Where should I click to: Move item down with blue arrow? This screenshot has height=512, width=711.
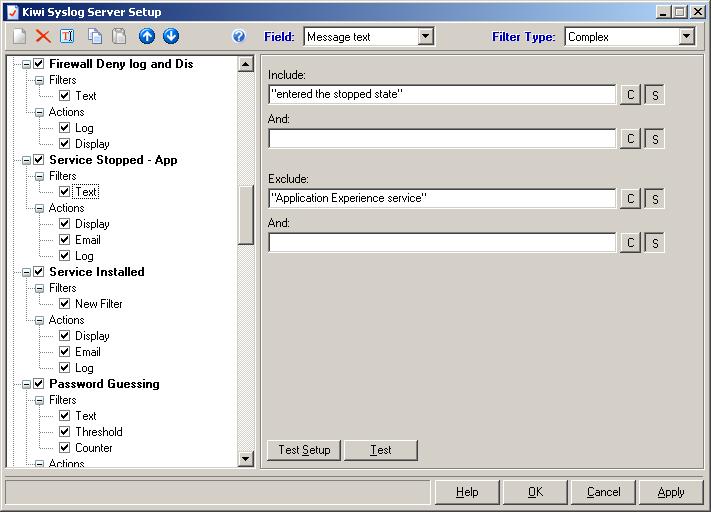171,36
